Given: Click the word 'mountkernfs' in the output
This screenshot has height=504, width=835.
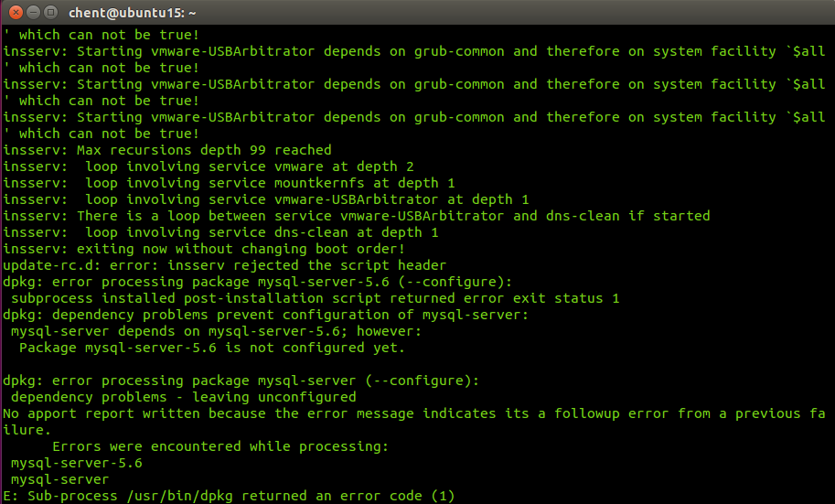Looking at the screenshot, I should (319, 183).
